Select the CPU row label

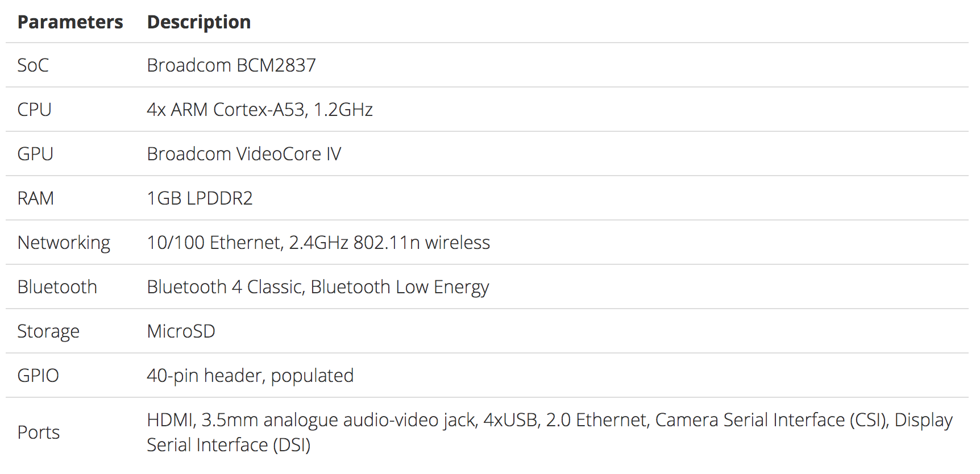[35, 110]
